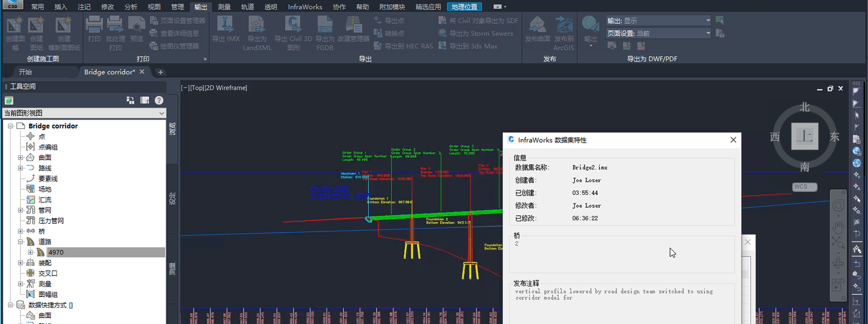
Task: Click the Toolspace tree view toggle icon
Action: [x=130, y=100]
